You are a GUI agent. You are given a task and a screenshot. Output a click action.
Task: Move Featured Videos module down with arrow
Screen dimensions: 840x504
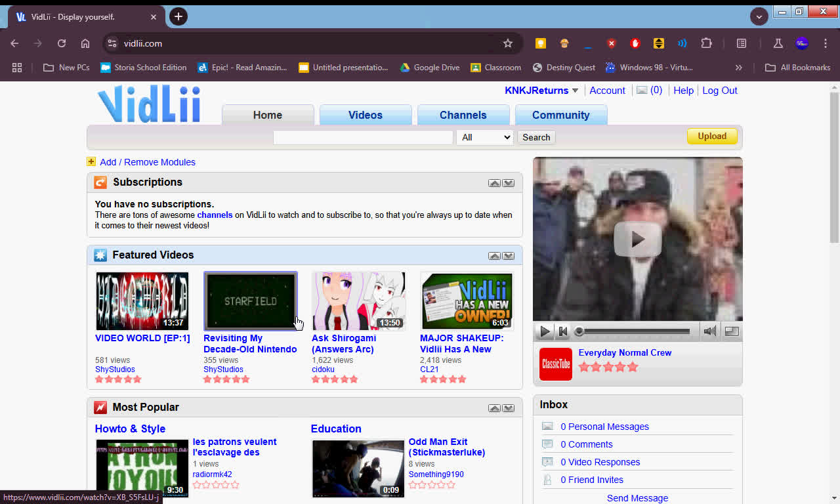pyautogui.click(x=509, y=256)
